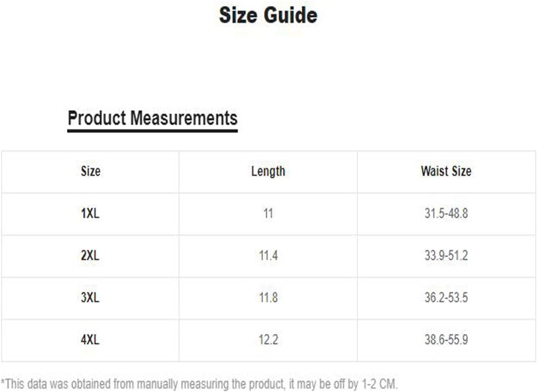The height and width of the screenshot is (392, 537).
Task: Click waist size 33.9-51.2 cell
Action: pos(446,255)
